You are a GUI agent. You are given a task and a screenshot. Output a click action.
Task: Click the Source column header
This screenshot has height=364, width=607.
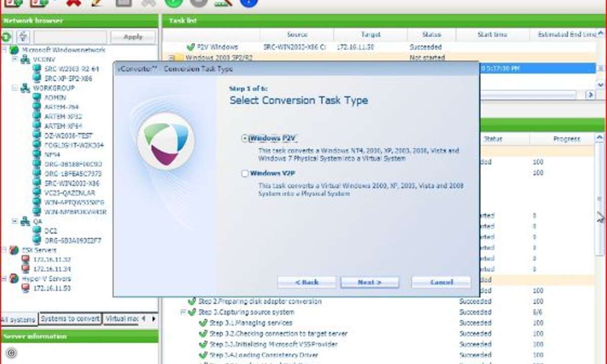click(297, 34)
